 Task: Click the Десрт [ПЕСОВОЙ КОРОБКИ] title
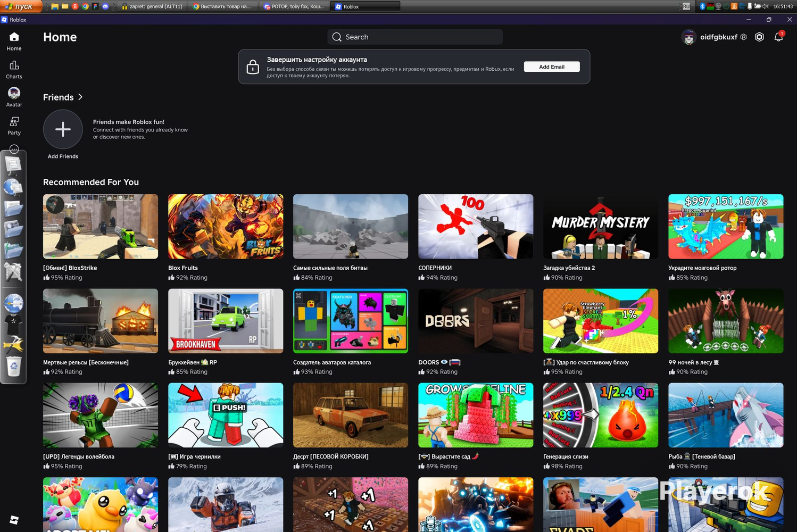(x=331, y=456)
